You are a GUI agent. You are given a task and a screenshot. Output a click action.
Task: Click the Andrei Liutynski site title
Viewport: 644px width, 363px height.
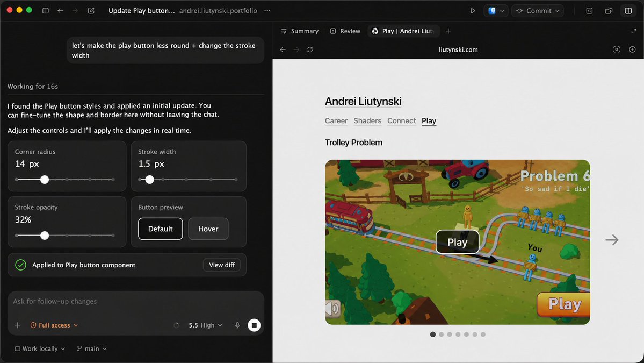click(363, 101)
